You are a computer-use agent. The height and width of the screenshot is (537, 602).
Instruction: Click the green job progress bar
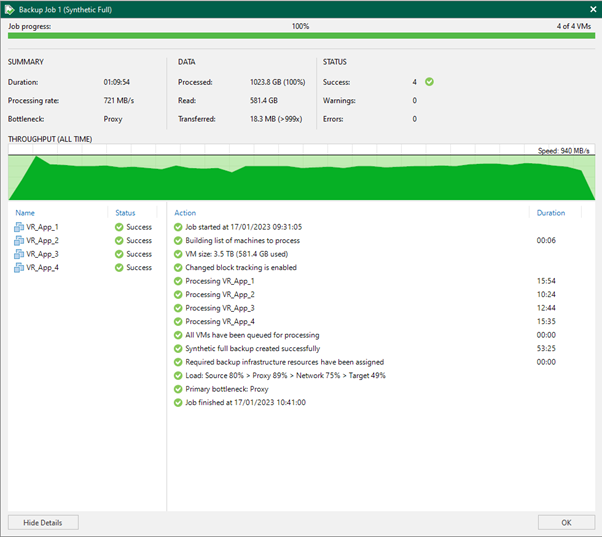301,36
